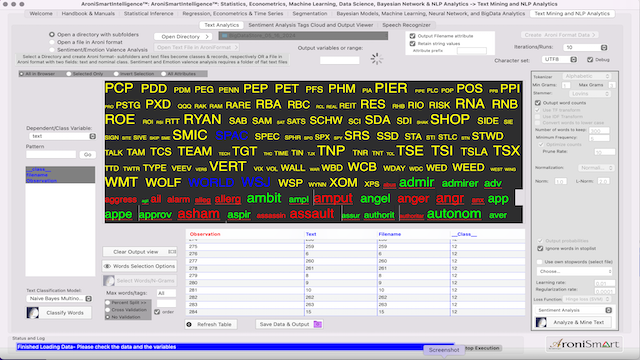Open the Text Classification Model dropdown
Image resolution: width=640 pixels, height=360 pixels.
[x=88, y=299]
